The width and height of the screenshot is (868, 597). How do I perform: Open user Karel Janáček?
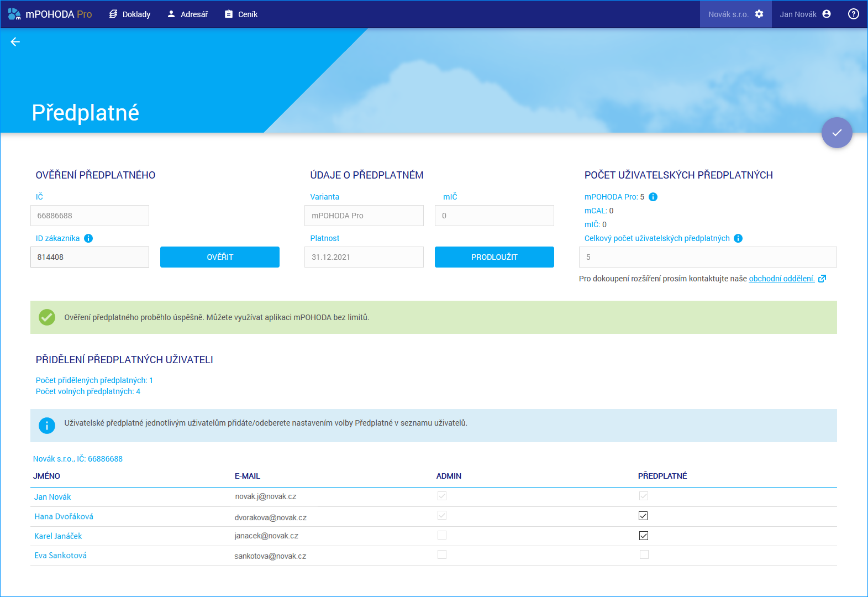[x=58, y=536]
